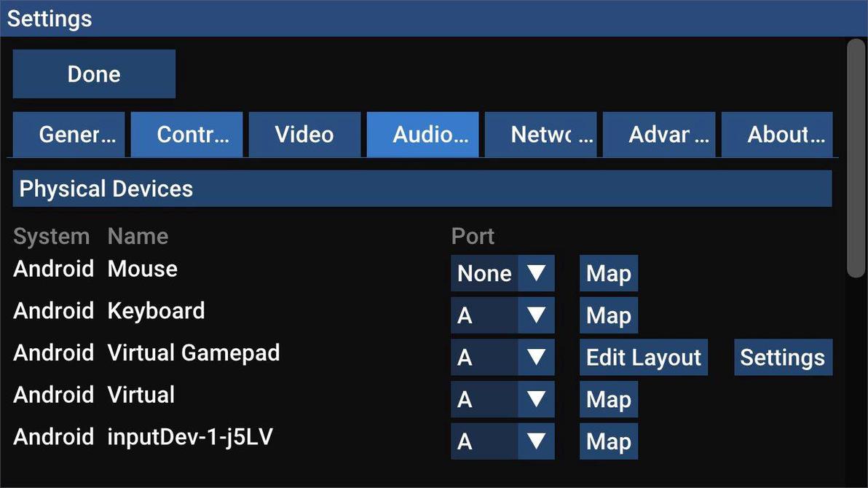Switch to the General settings tab
The image size is (868, 488).
click(x=68, y=134)
